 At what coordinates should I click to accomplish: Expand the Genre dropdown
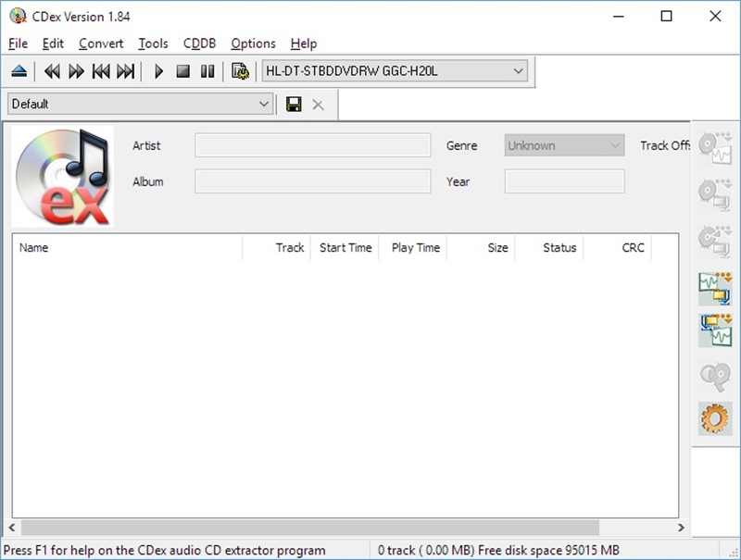click(x=616, y=145)
